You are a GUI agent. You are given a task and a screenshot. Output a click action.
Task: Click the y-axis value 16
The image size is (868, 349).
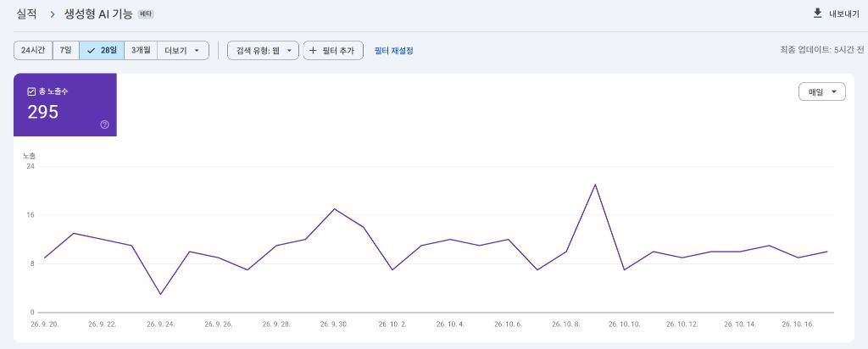(x=31, y=214)
